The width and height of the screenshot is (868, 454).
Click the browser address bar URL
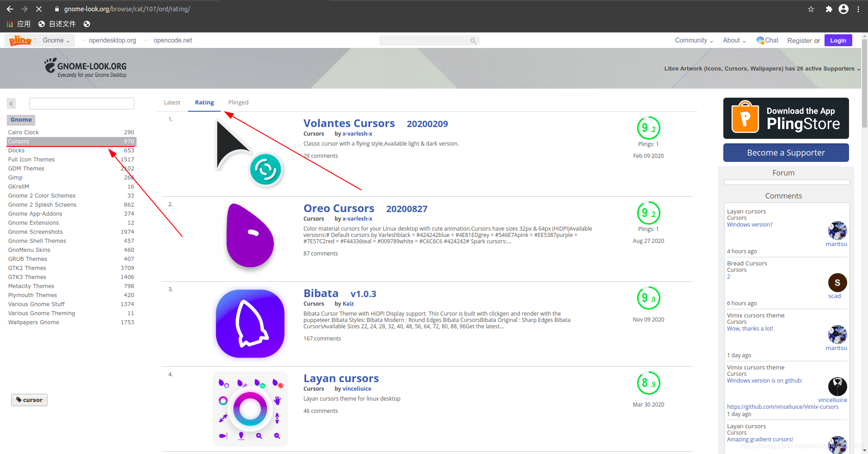tap(127, 9)
